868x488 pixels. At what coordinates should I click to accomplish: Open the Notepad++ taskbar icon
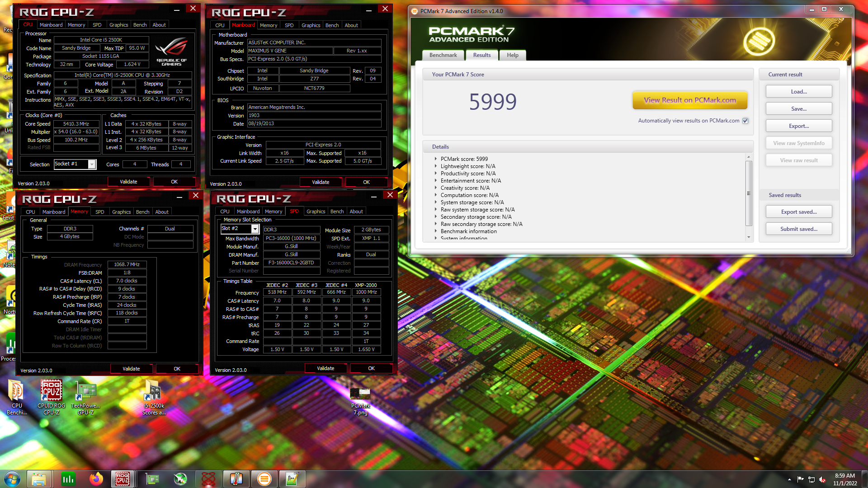pos(292,479)
